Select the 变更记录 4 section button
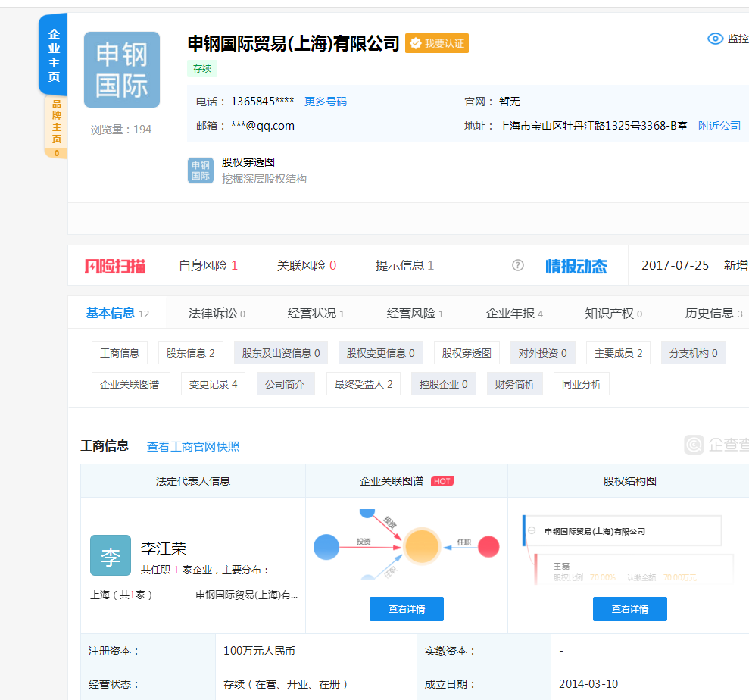 (x=213, y=384)
